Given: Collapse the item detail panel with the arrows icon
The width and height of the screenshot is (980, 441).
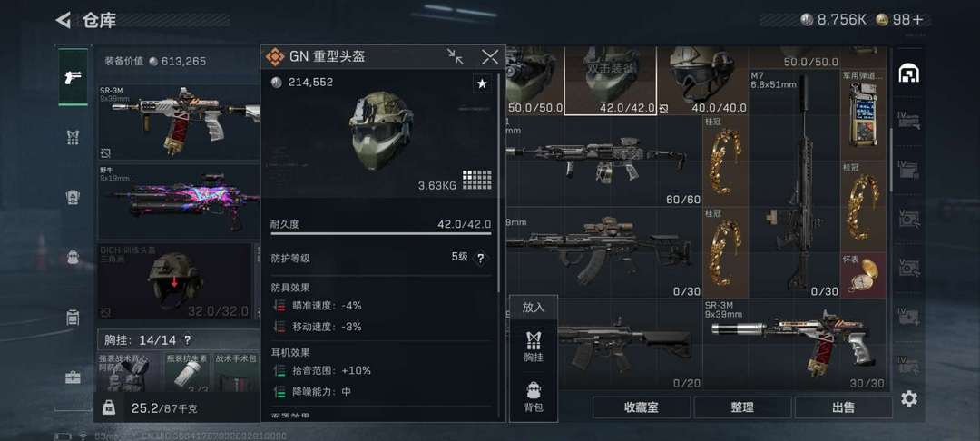Looking at the screenshot, I should pyautogui.click(x=456, y=57).
